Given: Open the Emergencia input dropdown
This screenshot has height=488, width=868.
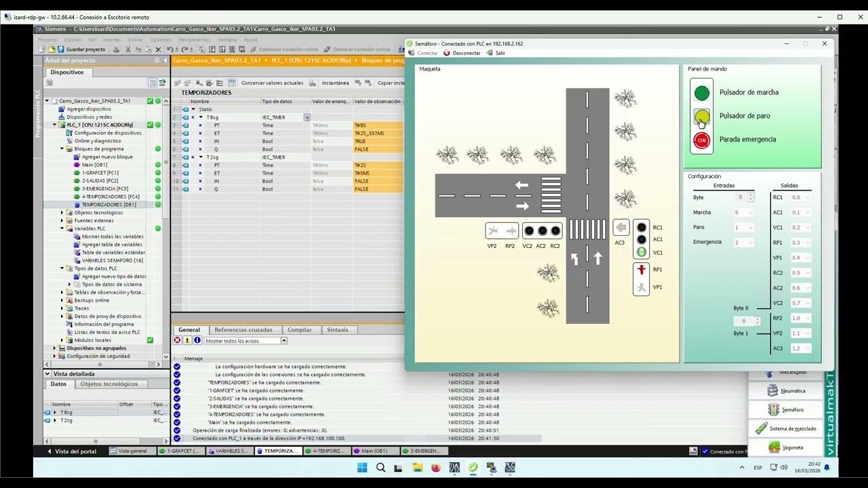Looking at the screenshot, I should (x=744, y=243).
